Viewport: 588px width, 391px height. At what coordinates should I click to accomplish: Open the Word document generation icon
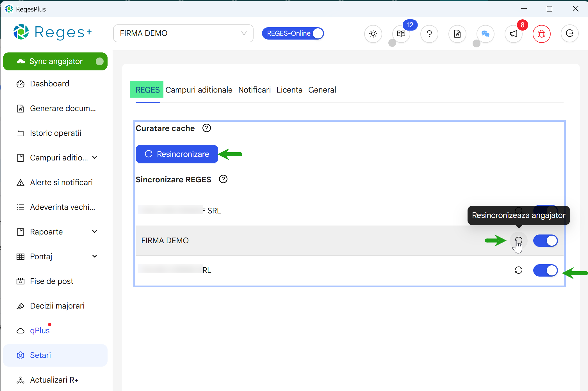tap(457, 34)
